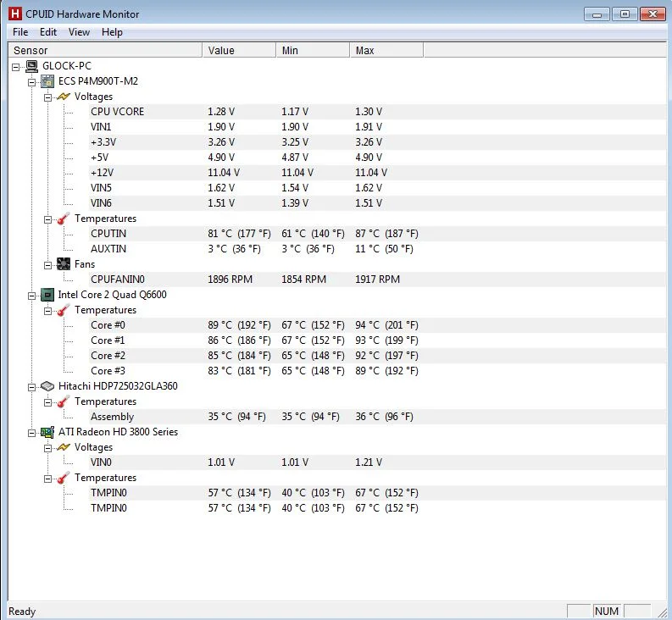
Task: Select the CPUFANIN0 fan row
Action: click(378, 280)
